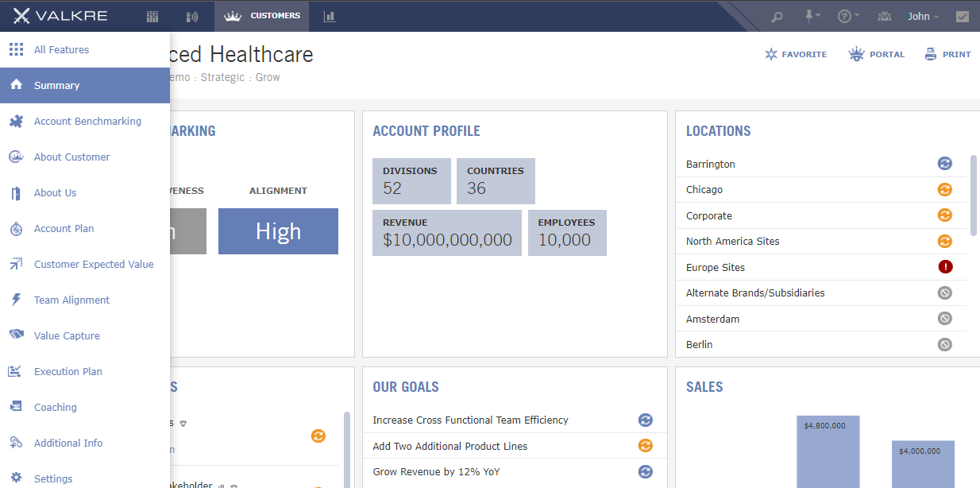Open About Customer in sidebar
This screenshot has width=980, height=488.
(x=85, y=157)
